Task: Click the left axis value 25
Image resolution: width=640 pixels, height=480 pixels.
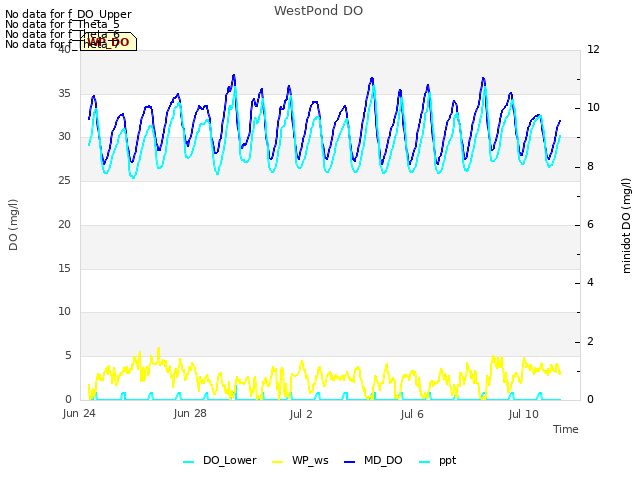Action: coord(64,180)
